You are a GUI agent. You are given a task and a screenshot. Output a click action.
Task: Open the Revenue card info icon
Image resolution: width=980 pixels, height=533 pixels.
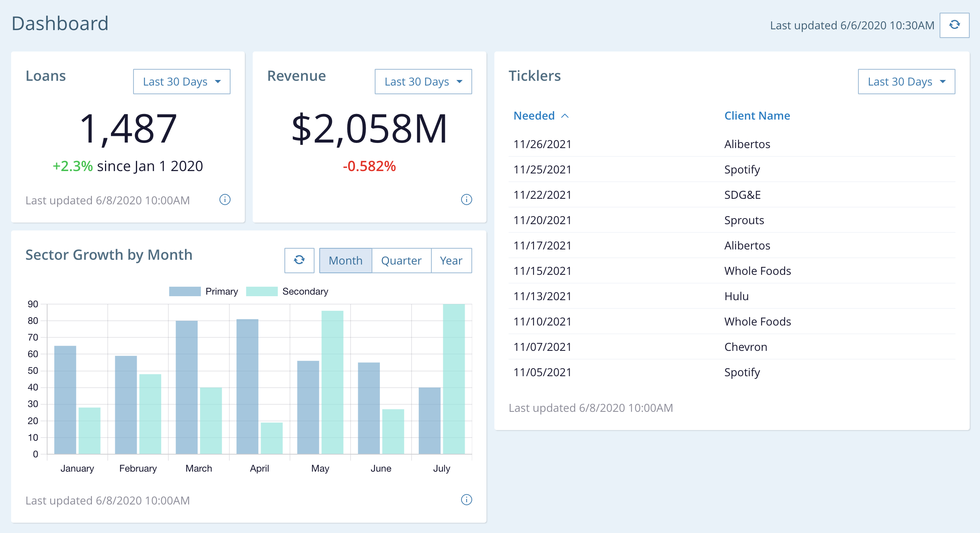coord(466,200)
